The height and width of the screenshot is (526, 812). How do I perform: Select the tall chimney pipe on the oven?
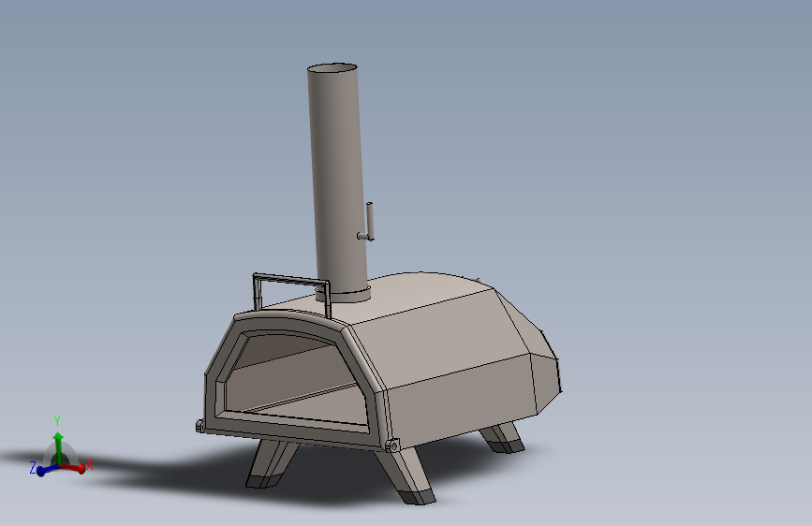(338, 179)
